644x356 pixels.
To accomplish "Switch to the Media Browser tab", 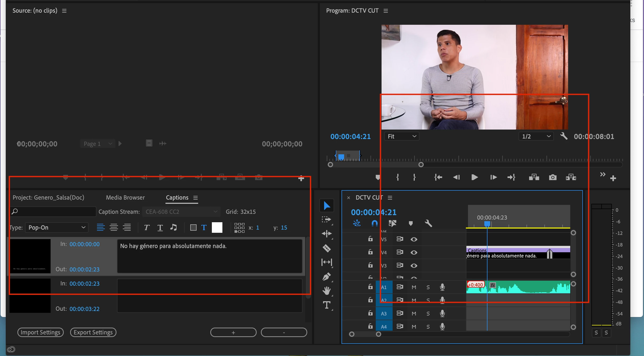I will [x=125, y=197].
